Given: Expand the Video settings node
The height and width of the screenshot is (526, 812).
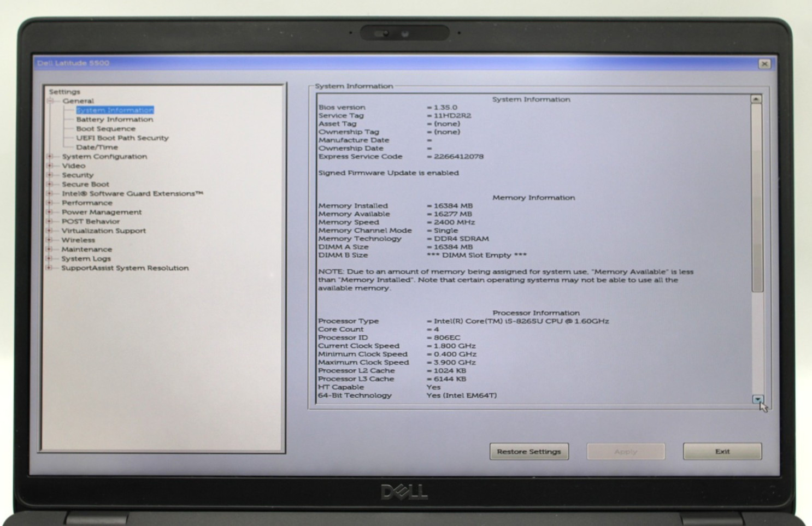Looking at the screenshot, I should point(50,166).
